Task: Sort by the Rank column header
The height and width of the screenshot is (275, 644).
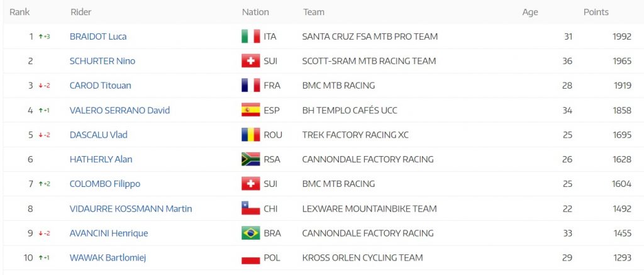Action: [x=19, y=12]
